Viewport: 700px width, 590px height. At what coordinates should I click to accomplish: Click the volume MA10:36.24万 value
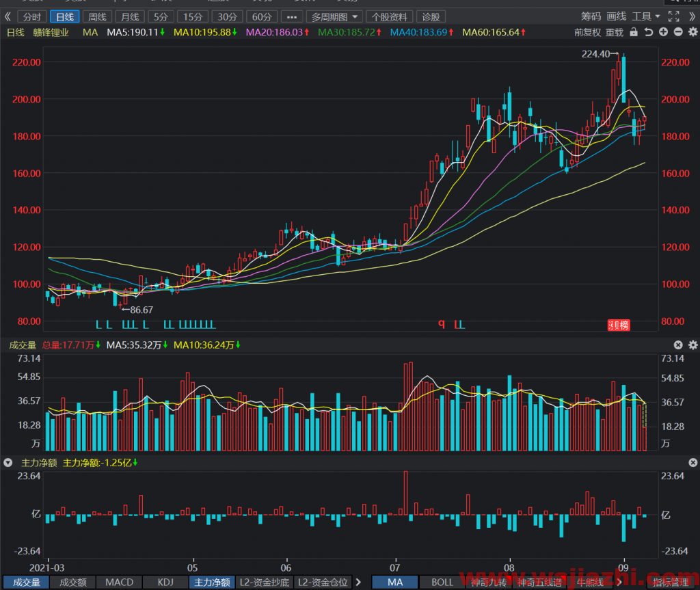pos(207,345)
